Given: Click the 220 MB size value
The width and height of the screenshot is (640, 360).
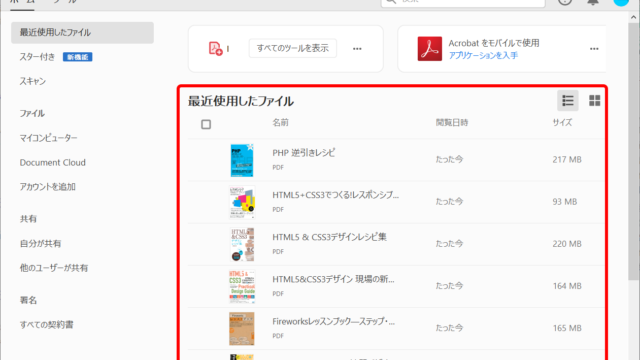Looking at the screenshot, I should pyautogui.click(x=567, y=244).
